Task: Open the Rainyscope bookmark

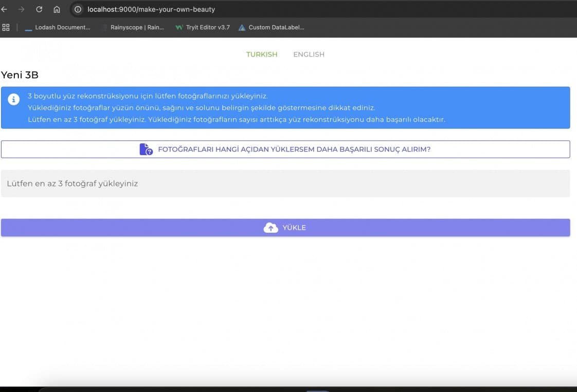Action: (134, 27)
